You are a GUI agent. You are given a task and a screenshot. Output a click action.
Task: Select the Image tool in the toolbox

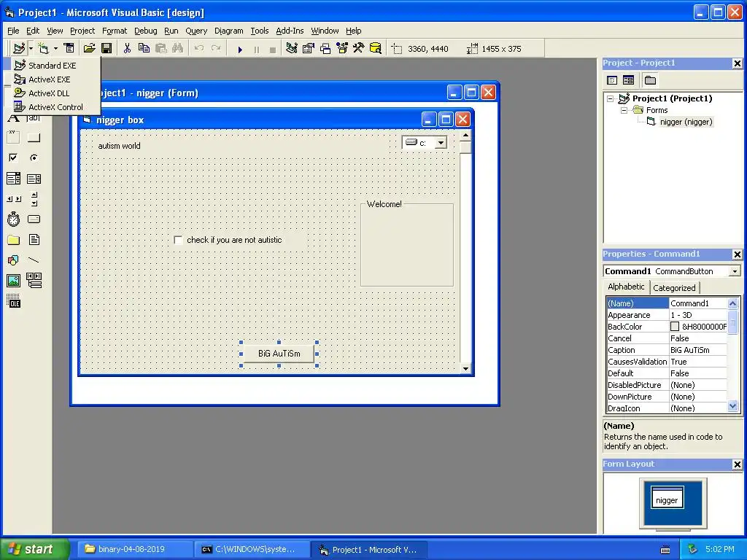pos(13,281)
